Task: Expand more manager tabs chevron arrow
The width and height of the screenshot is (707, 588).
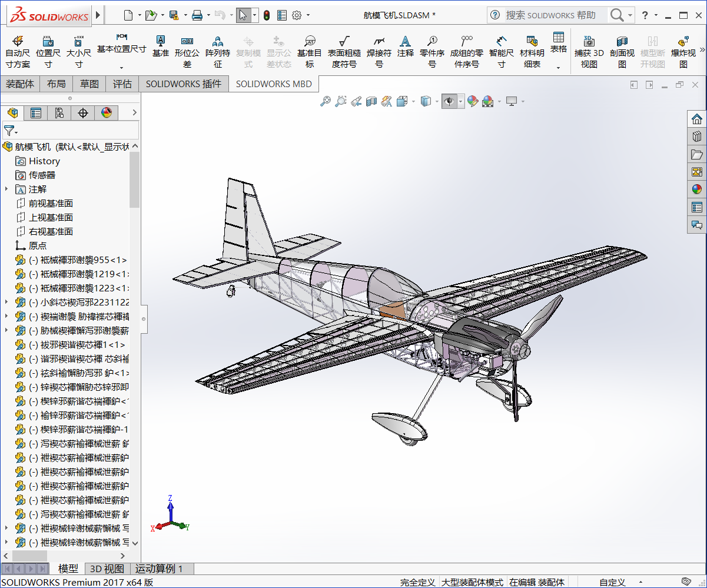Action: click(134, 112)
